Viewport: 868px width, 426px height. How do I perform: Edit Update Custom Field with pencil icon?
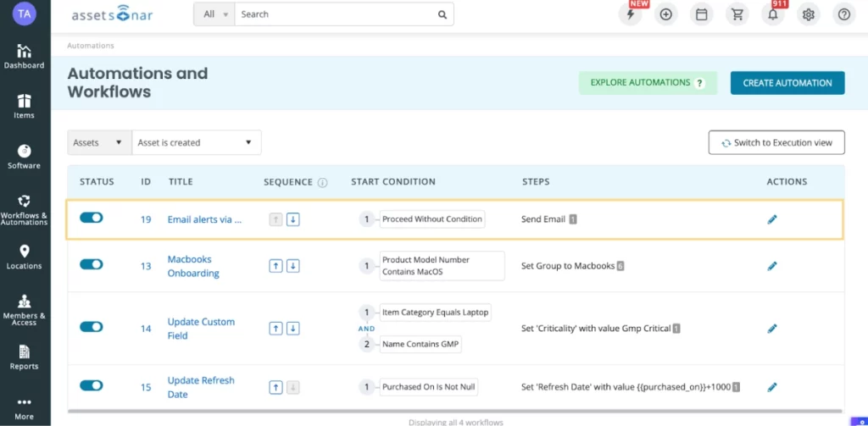(x=772, y=329)
